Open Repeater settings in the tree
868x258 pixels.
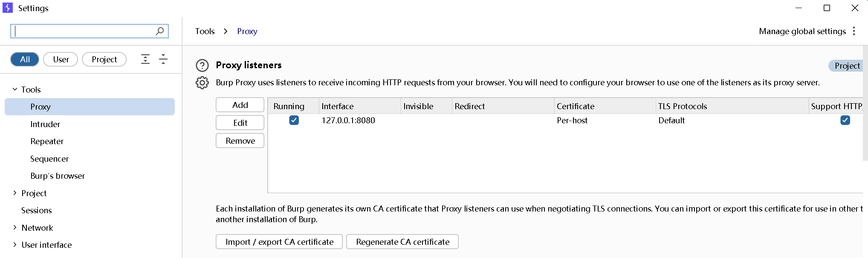47,141
